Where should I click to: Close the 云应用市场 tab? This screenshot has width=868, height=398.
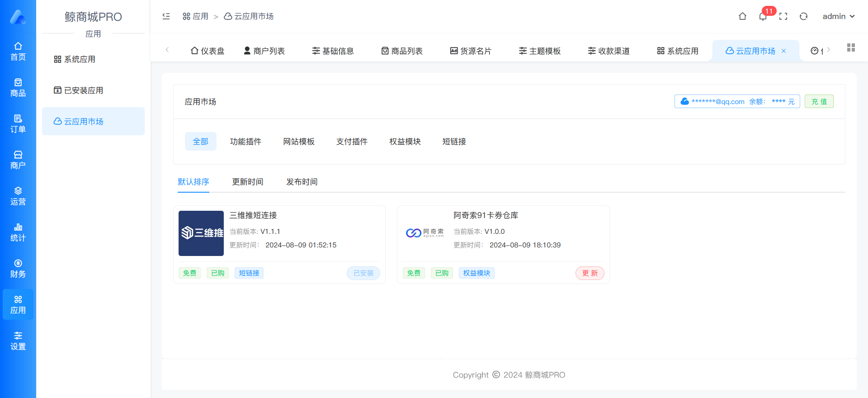click(784, 51)
